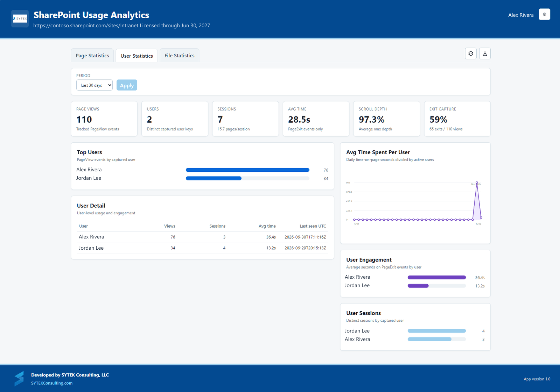Click Jordan Lee's User Sessions bar
The image size is (560, 392).
(x=437, y=331)
